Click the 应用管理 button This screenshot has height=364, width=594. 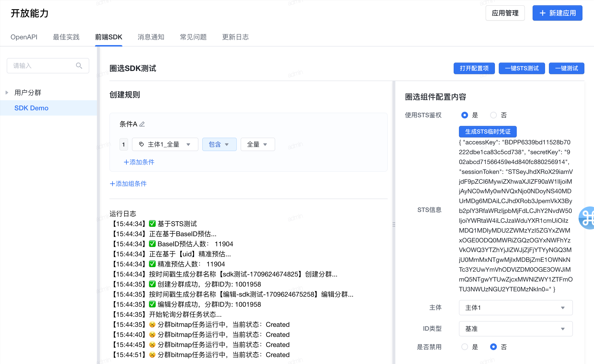(505, 13)
